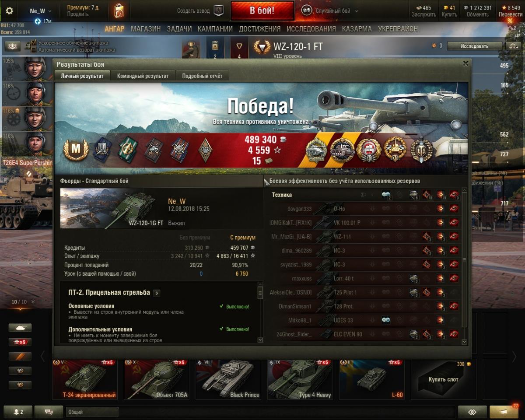
Task: Toggle Ускоренное обучение экипажа checkbox
Action: pyautogui.click(x=34, y=43)
